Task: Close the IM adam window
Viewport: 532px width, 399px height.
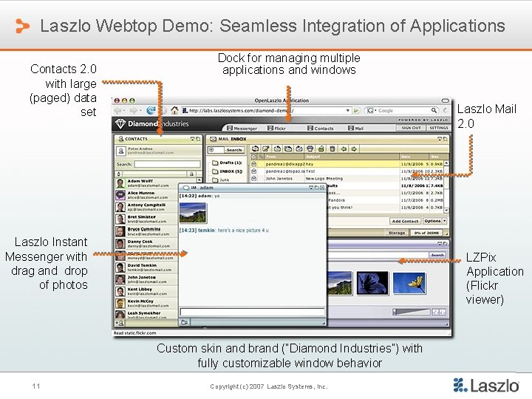Action: [x=322, y=187]
